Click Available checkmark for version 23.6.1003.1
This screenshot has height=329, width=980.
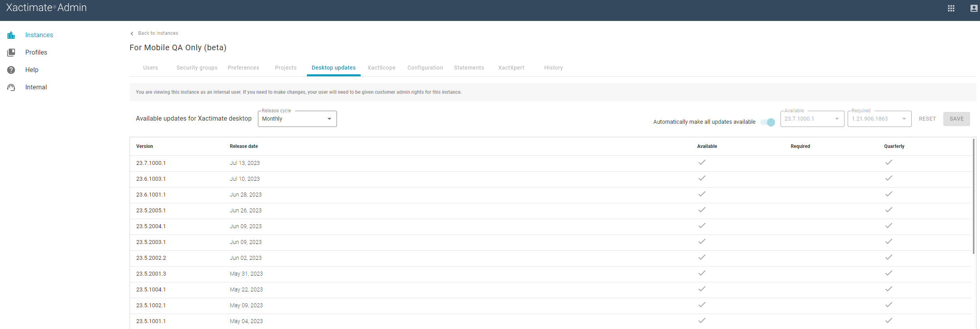tap(702, 178)
